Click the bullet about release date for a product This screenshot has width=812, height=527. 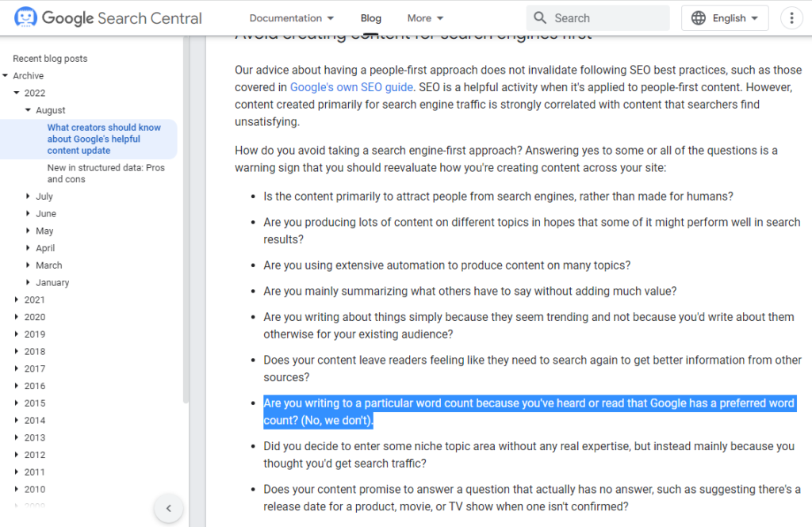click(x=532, y=498)
